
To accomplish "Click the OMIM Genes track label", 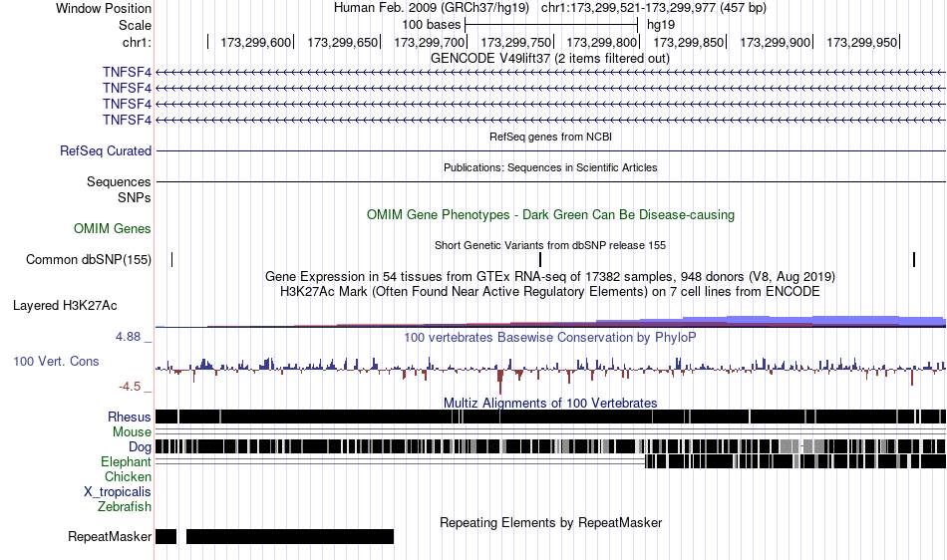I will pos(113,229).
